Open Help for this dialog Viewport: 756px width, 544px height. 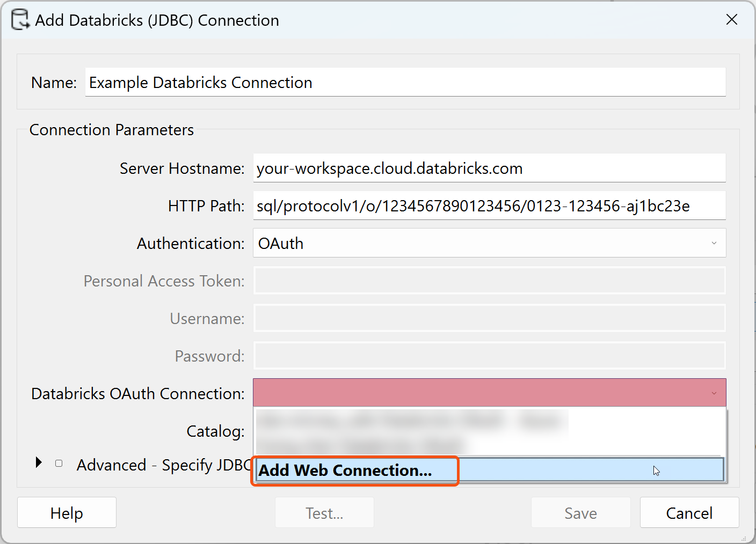click(x=67, y=513)
